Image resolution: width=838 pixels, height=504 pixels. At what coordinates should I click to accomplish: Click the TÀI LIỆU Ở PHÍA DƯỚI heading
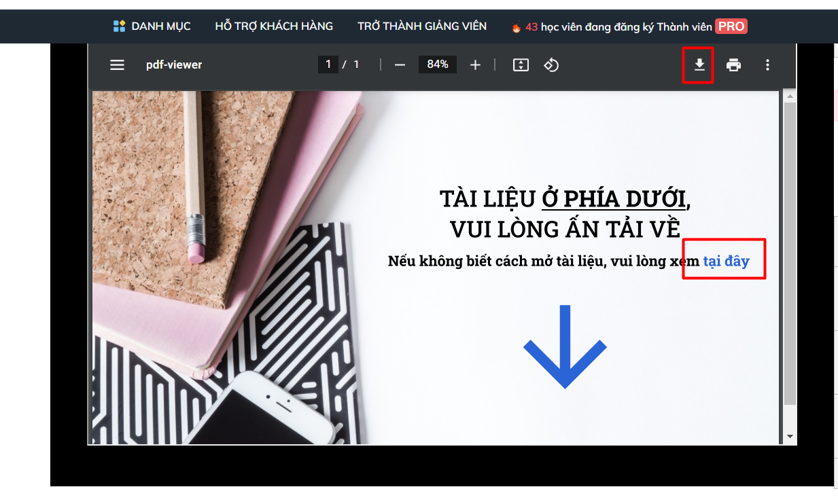[565, 198]
